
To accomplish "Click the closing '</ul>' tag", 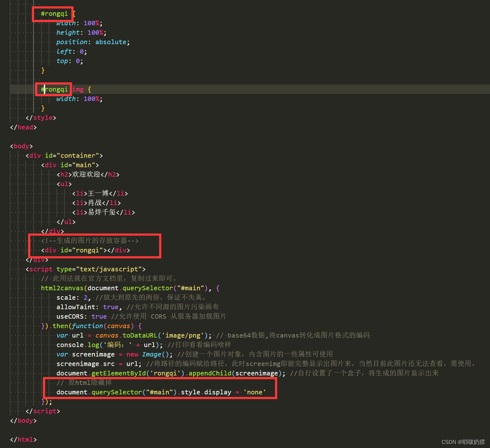I will [66, 222].
